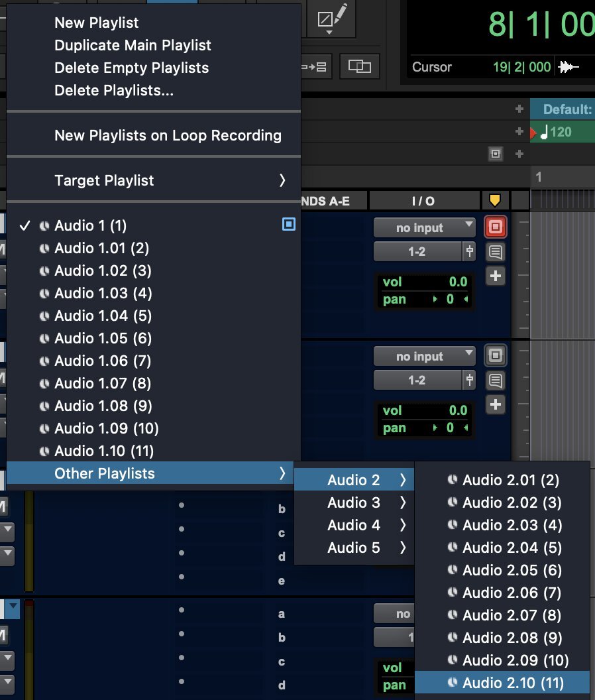
Task: Open the comments icon on first track
Action: pyautogui.click(x=496, y=252)
